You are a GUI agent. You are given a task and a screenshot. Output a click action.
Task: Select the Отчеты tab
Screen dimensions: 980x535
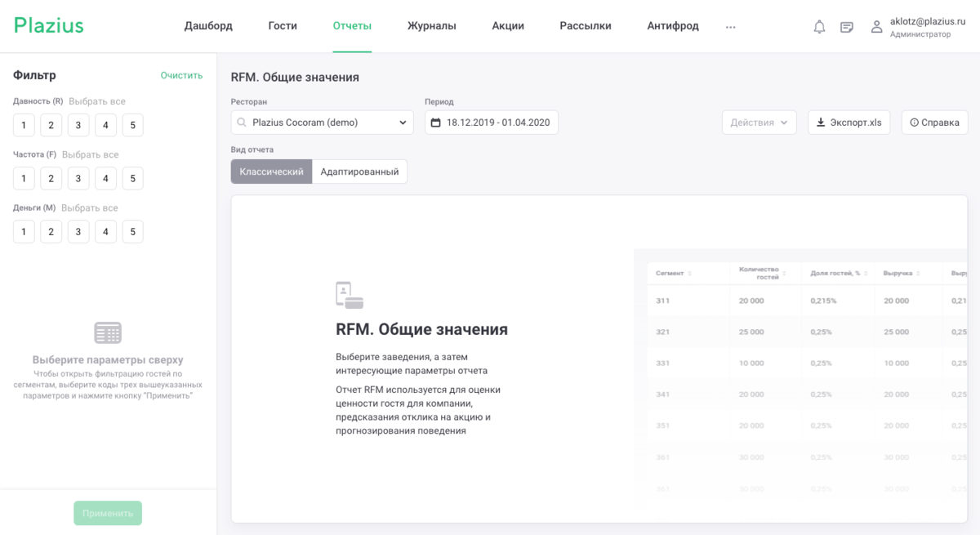352,26
